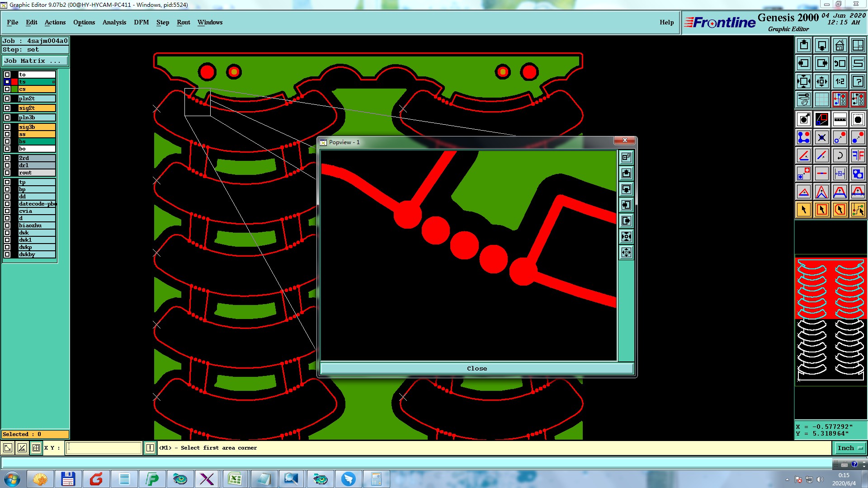This screenshot has width=868, height=488.
Task: Click the red color swatch of layer ts
Action: [x=14, y=82]
